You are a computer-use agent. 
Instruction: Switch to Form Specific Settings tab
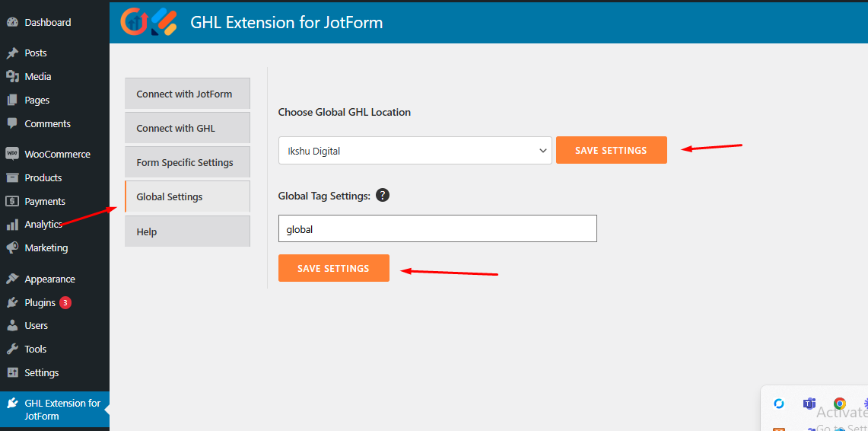click(187, 162)
